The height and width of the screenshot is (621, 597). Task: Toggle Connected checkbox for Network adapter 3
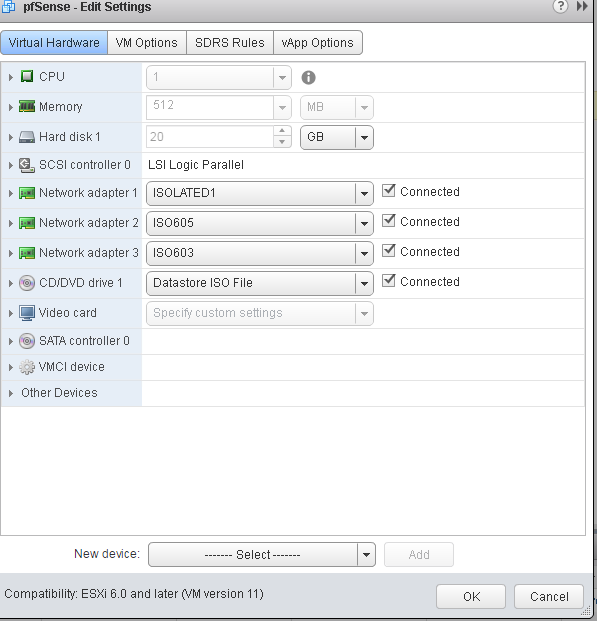388,251
